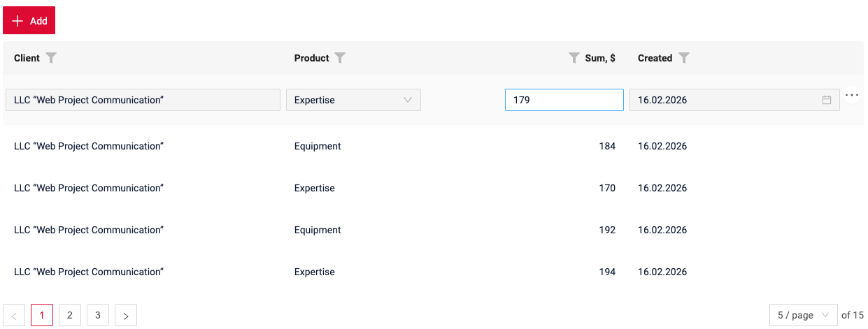Go to page 3

click(x=98, y=315)
